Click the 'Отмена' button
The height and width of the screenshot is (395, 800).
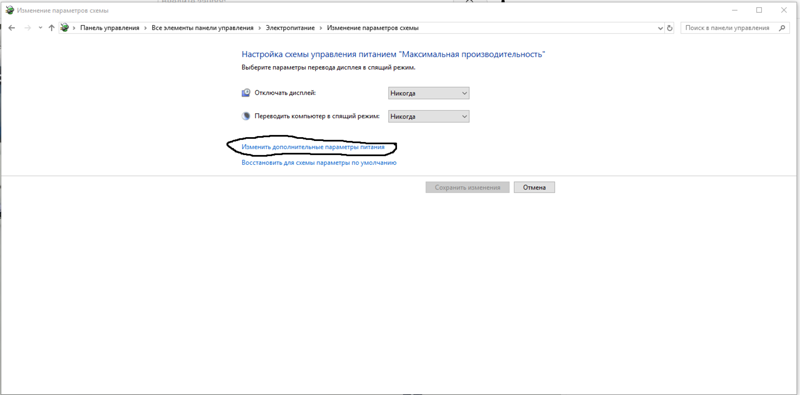coord(534,187)
